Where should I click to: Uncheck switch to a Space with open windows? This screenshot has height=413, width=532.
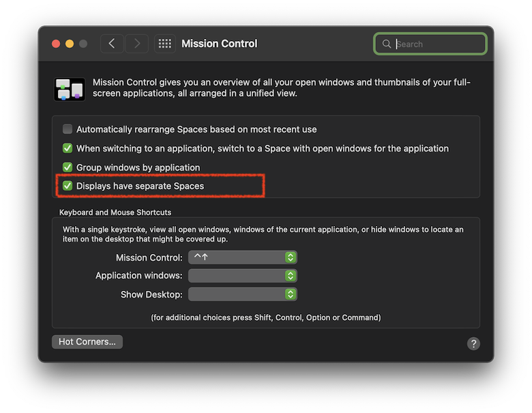click(x=68, y=148)
